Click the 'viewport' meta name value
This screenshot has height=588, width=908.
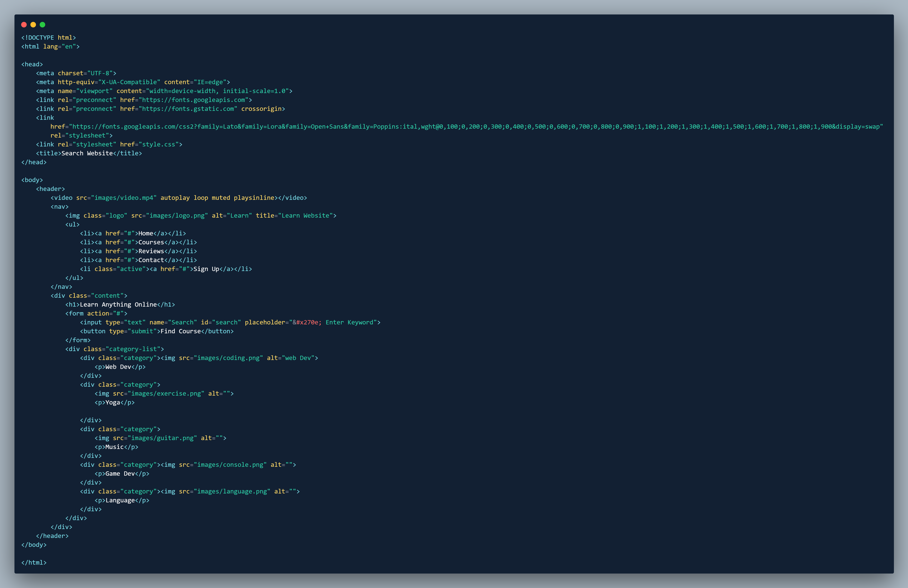click(94, 91)
